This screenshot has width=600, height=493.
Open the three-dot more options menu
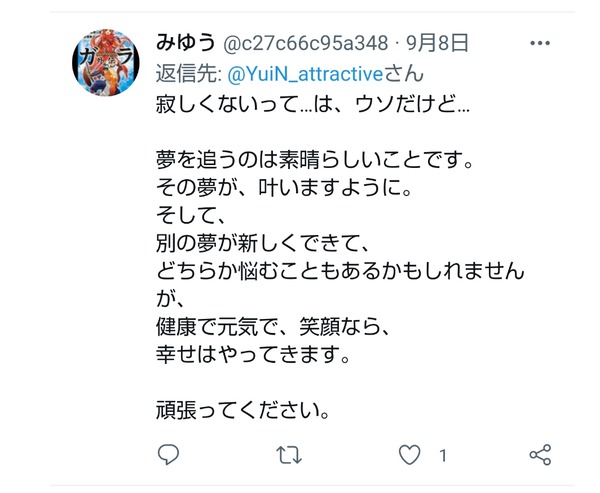tap(540, 43)
